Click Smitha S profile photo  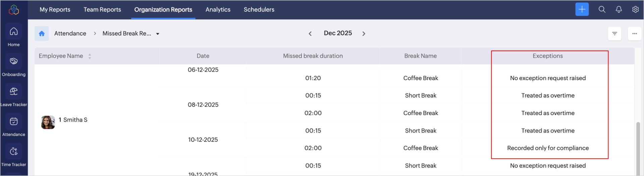point(48,122)
